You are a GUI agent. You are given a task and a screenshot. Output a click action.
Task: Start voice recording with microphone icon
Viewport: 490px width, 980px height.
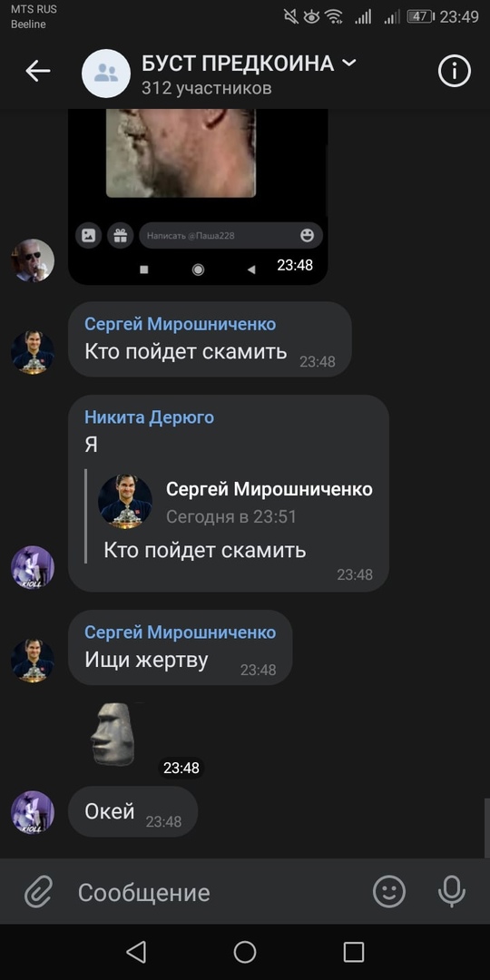(452, 891)
